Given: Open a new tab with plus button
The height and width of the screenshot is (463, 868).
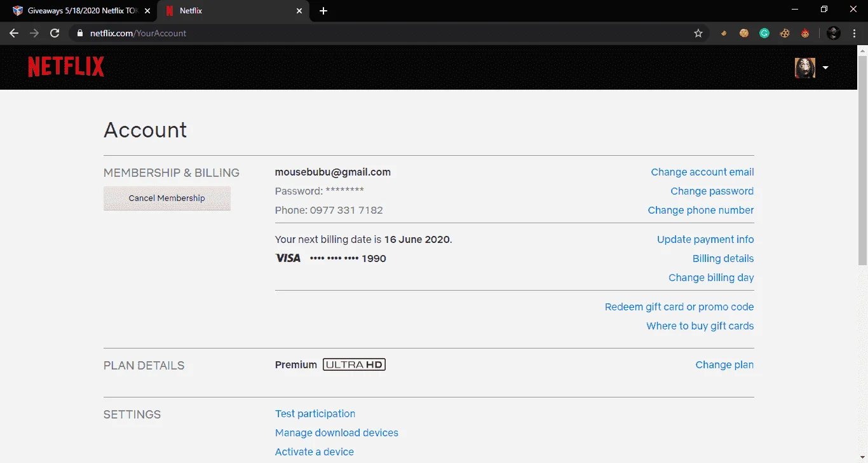Looking at the screenshot, I should (323, 11).
